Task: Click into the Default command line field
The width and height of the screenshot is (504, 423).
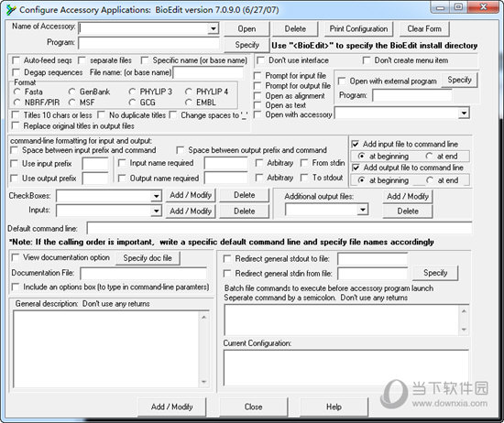Action: (x=279, y=228)
